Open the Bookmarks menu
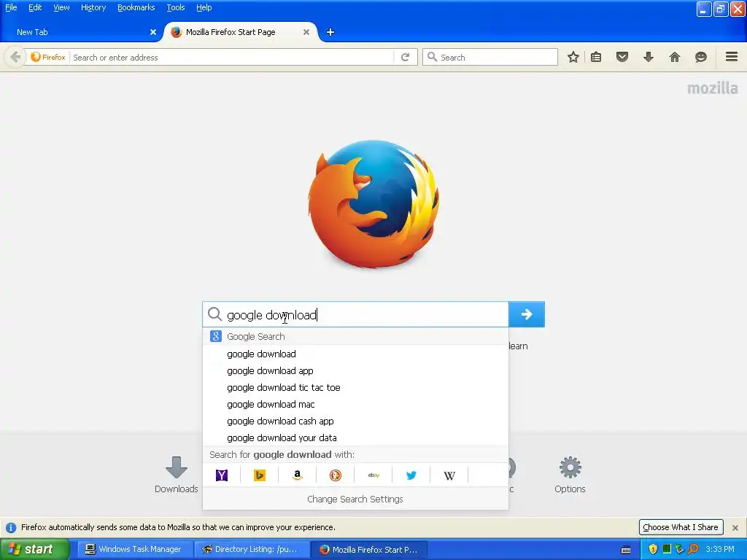747x560 pixels. pos(136,7)
